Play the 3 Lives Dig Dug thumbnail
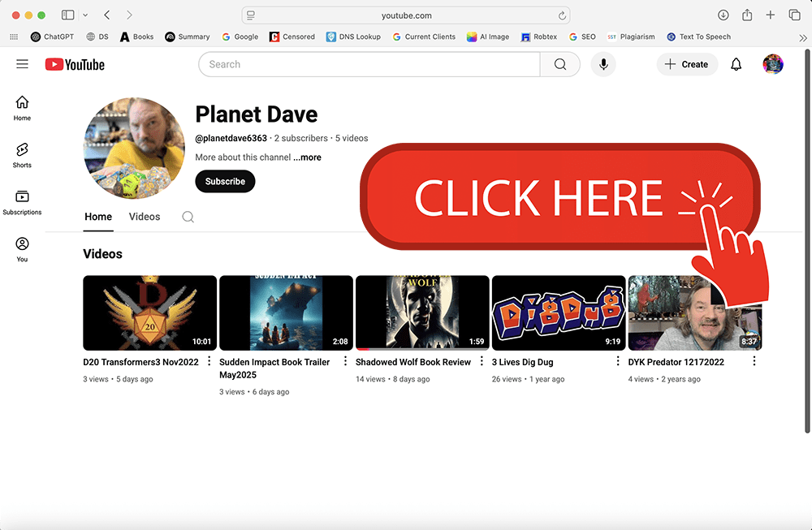Viewport: 812px width, 530px height. (x=559, y=312)
